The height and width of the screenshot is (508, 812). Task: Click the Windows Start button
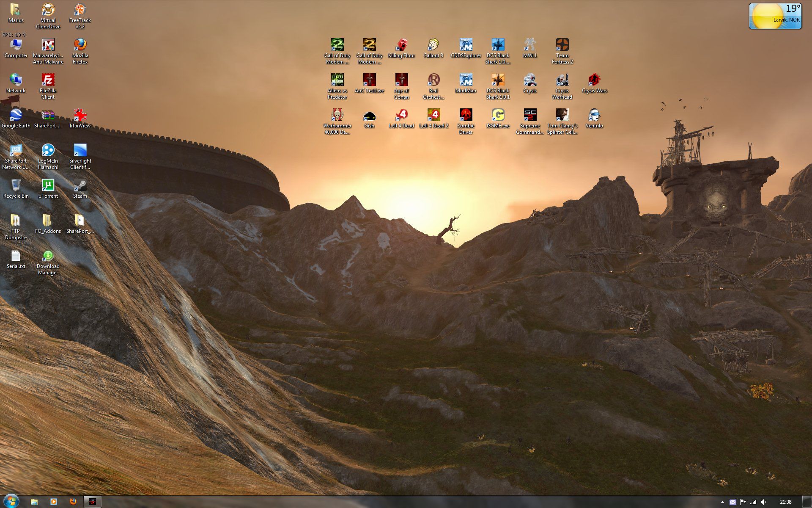coord(11,501)
